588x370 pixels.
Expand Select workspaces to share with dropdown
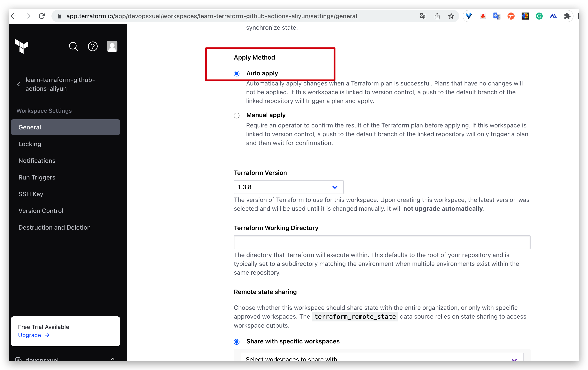[x=382, y=359]
